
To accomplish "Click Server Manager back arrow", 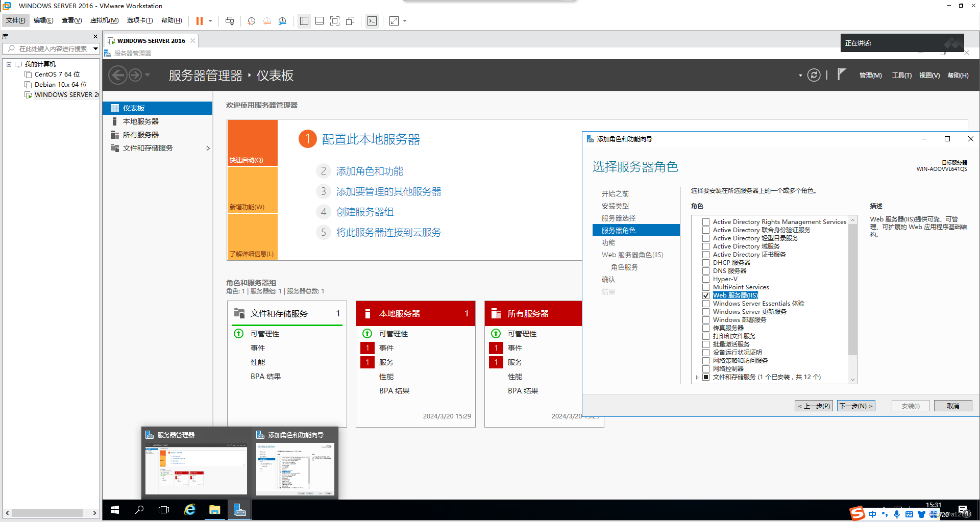I will point(118,75).
